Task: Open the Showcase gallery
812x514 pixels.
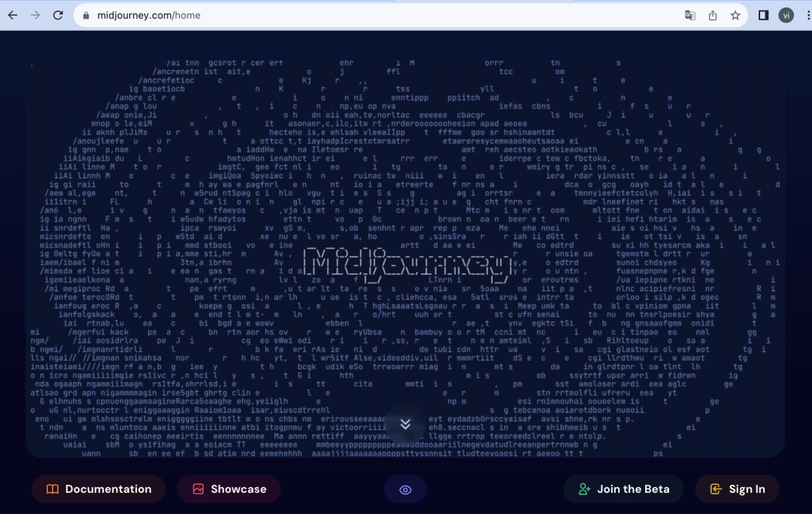Action: click(229, 489)
